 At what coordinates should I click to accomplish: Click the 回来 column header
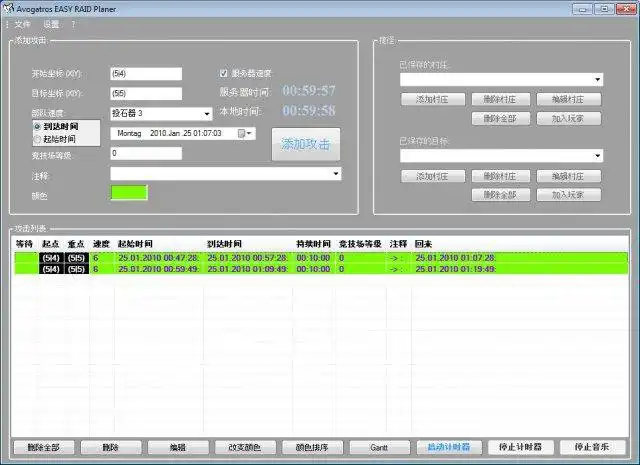423,244
